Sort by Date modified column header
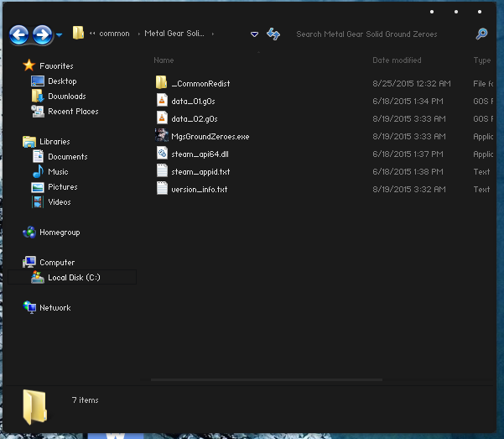Image resolution: width=504 pixels, height=439 pixels. coord(397,60)
